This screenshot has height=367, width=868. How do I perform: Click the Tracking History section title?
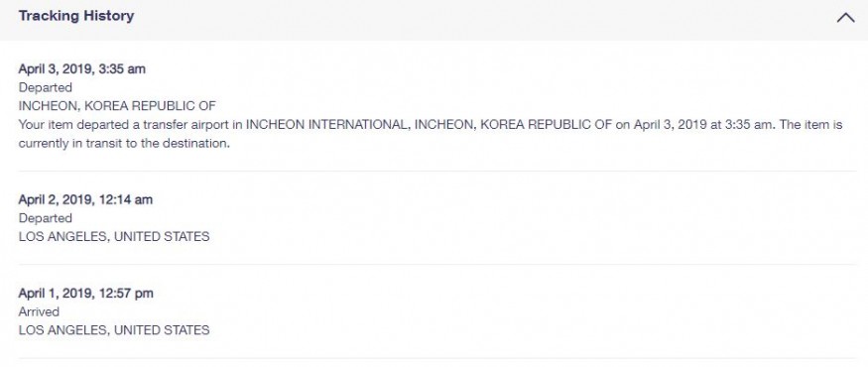tap(76, 16)
